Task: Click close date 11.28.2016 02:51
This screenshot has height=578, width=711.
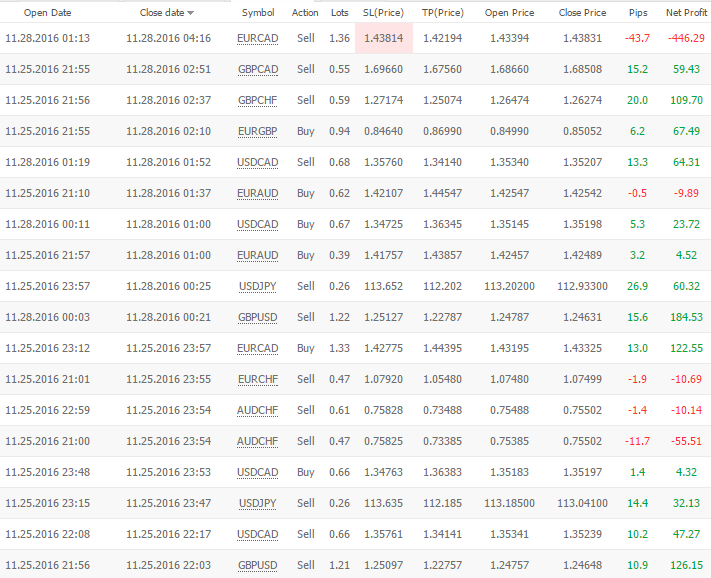Action: pos(168,69)
